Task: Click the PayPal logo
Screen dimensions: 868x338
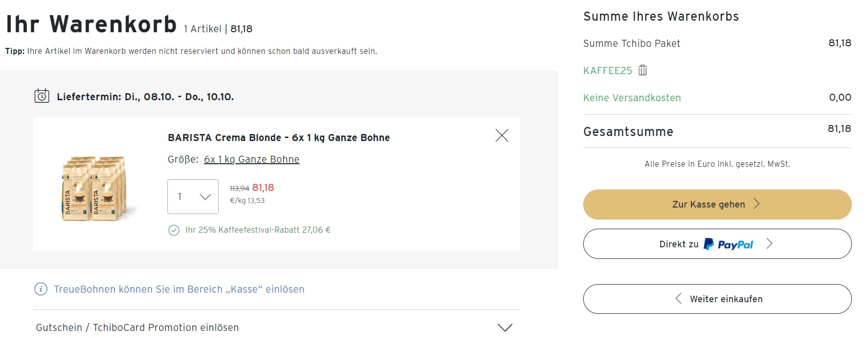Action: [728, 244]
